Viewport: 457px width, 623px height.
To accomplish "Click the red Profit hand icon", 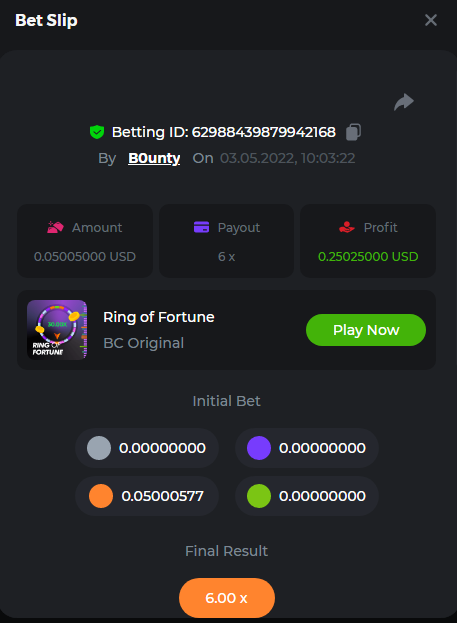I will pyautogui.click(x=347, y=227).
